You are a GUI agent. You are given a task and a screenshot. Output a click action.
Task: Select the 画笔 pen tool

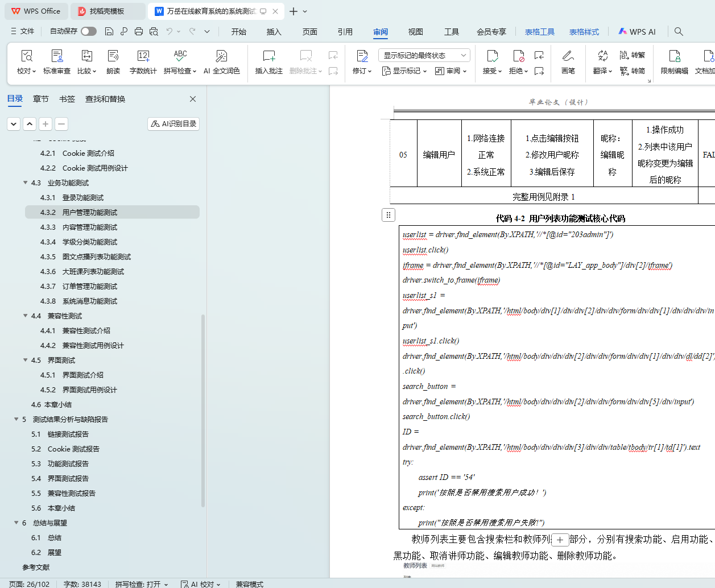point(568,56)
